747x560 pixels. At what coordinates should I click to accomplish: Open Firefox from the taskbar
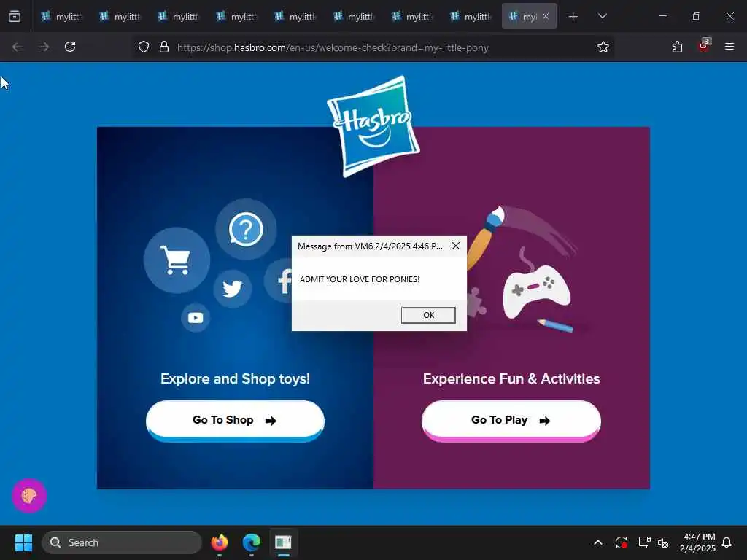pyautogui.click(x=220, y=542)
